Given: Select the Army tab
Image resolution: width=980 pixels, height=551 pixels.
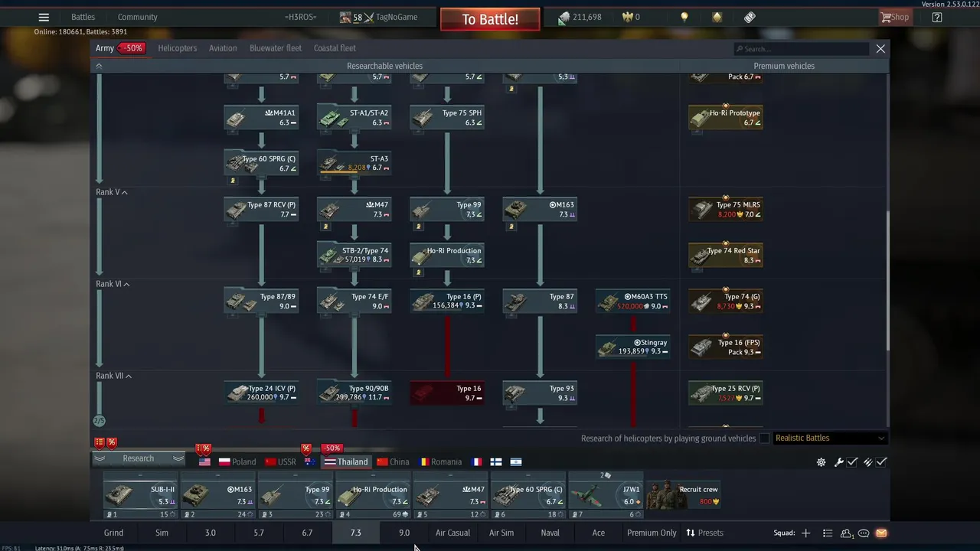Looking at the screenshot, I should pos(105,48).
